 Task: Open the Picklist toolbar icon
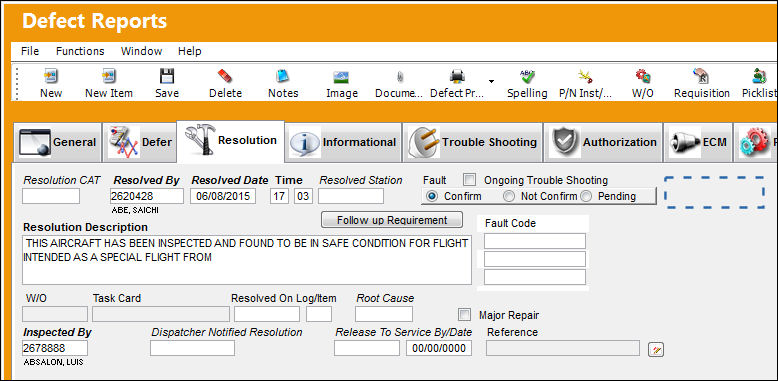click(759, 76)
